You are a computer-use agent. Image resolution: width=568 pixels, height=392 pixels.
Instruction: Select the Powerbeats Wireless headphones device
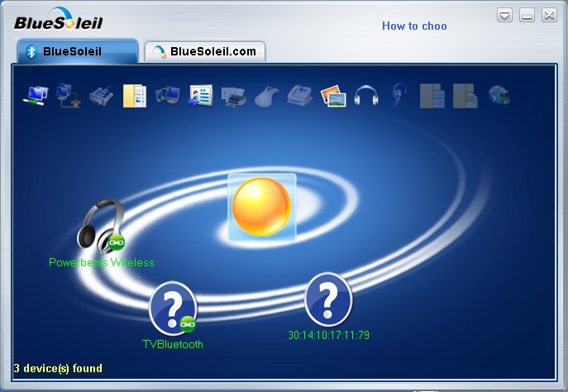(x=101, y=226)
